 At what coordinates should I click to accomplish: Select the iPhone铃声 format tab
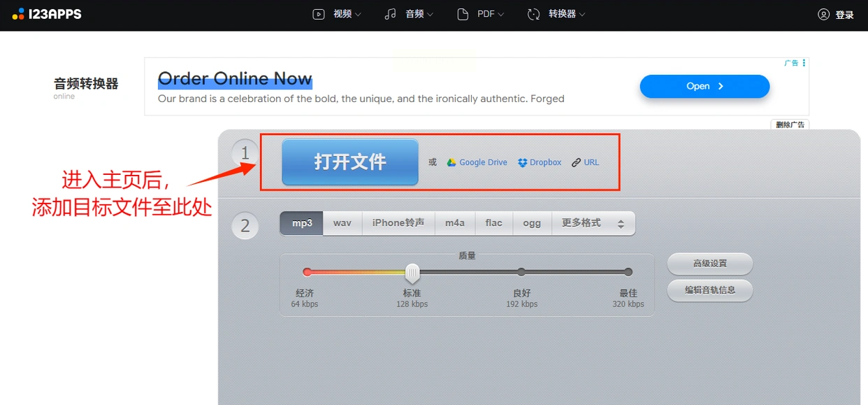(x=398, y=223)
